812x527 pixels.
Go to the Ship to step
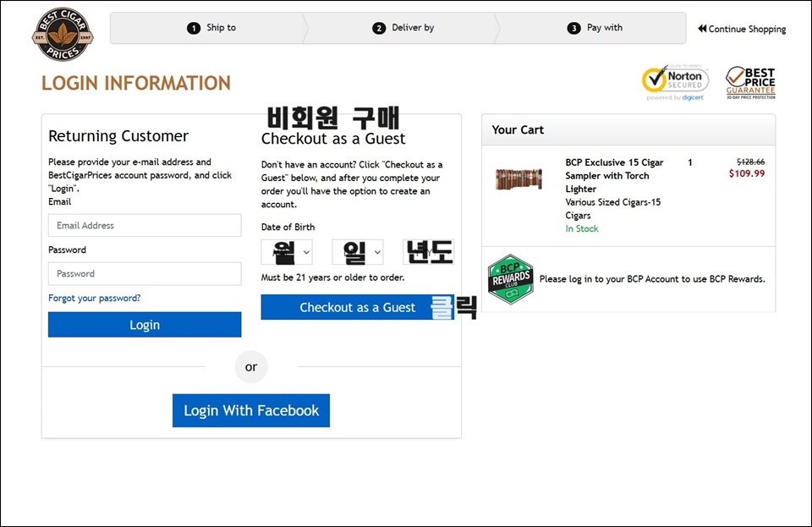[211, 28]
